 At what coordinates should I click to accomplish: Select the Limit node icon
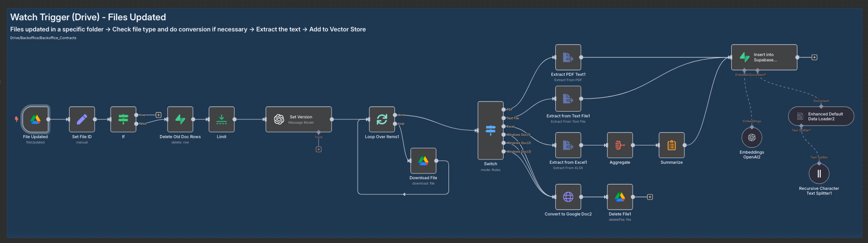coord(222,119)
